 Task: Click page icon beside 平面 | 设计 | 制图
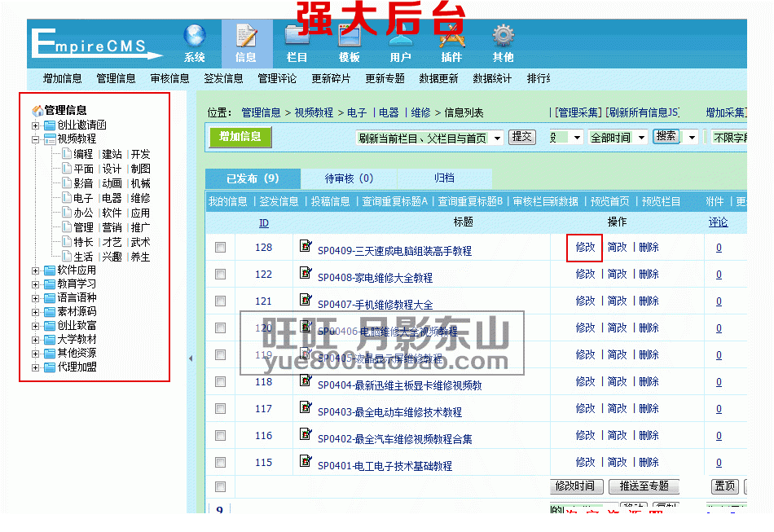(67, 169)
